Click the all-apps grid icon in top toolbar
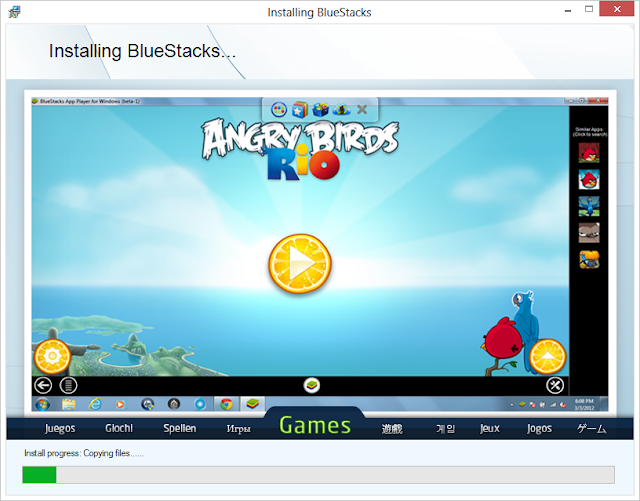This screenshot has width=640, height=501. click(279, 109)
